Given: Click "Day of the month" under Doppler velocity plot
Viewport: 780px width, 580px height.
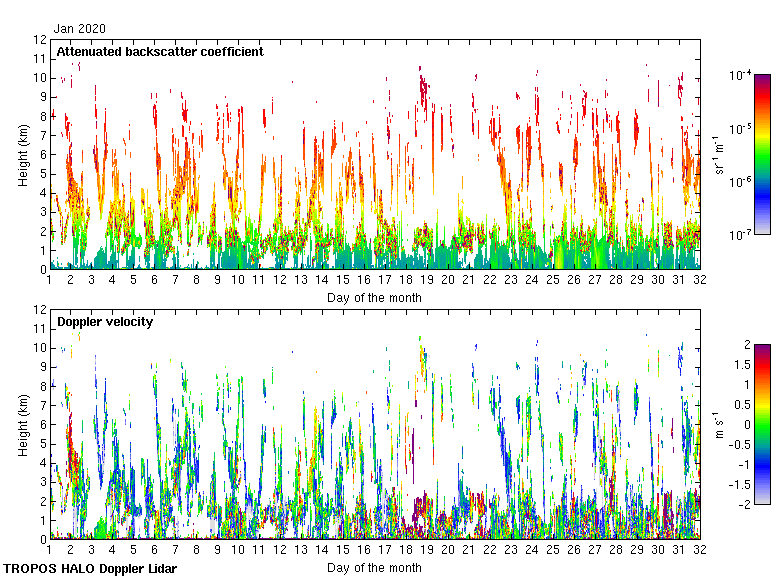Looking at the screenshot, I should pos(374,568).
